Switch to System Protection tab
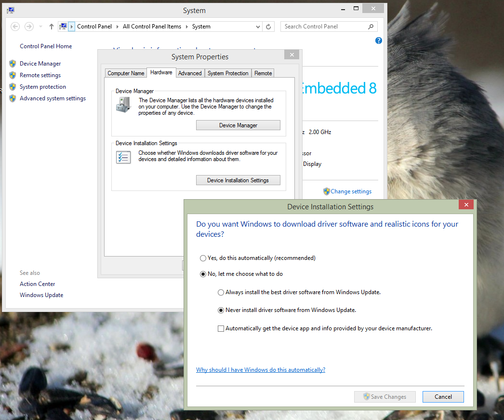The height and width of the screenshot is (420, 504). [x=228, y=73]
